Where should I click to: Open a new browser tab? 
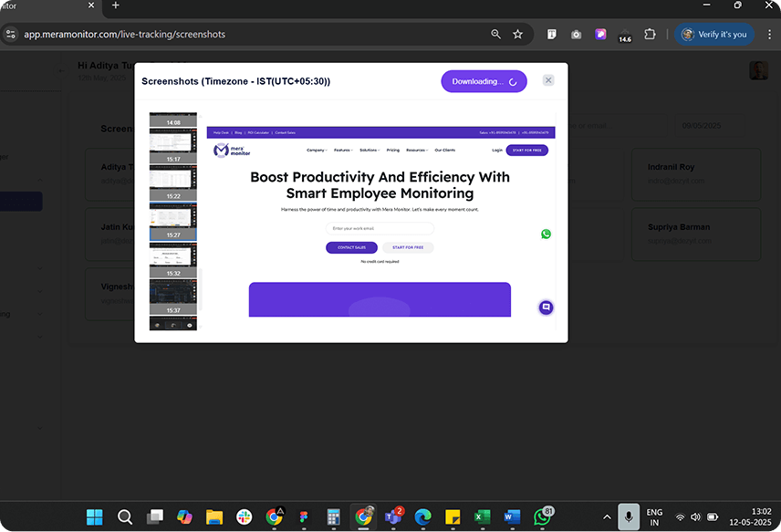point(115,5)
